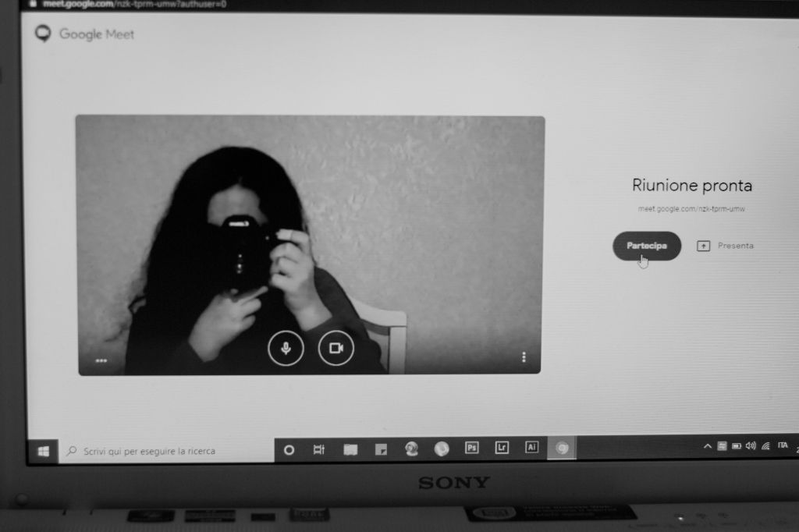The image size is (799, 532).
Task: Launch Photoshop from the taskbar
Action: [x=471, y=448]
